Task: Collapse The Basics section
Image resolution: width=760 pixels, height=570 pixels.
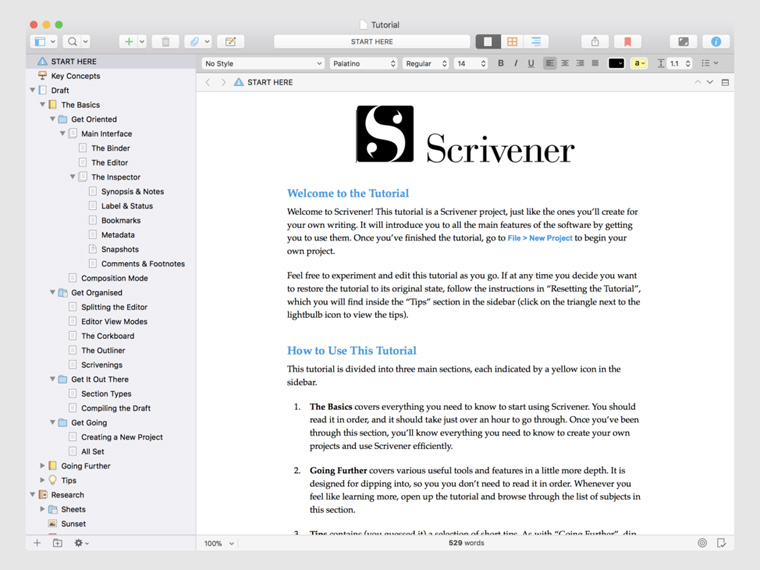Action: [43, 105]
